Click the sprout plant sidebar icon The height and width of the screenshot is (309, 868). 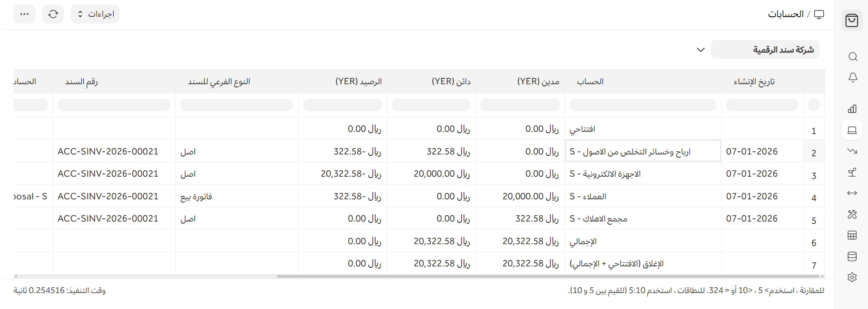(852, 172)
